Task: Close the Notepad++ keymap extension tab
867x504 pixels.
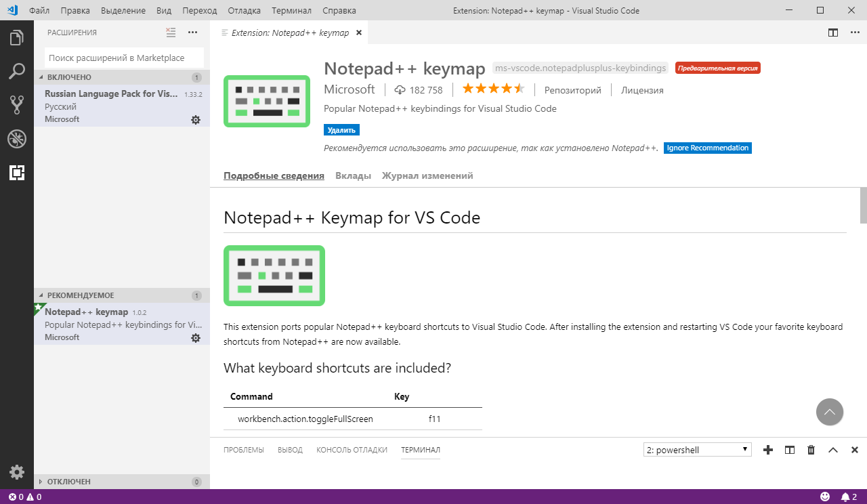Action: pos(359,33)
